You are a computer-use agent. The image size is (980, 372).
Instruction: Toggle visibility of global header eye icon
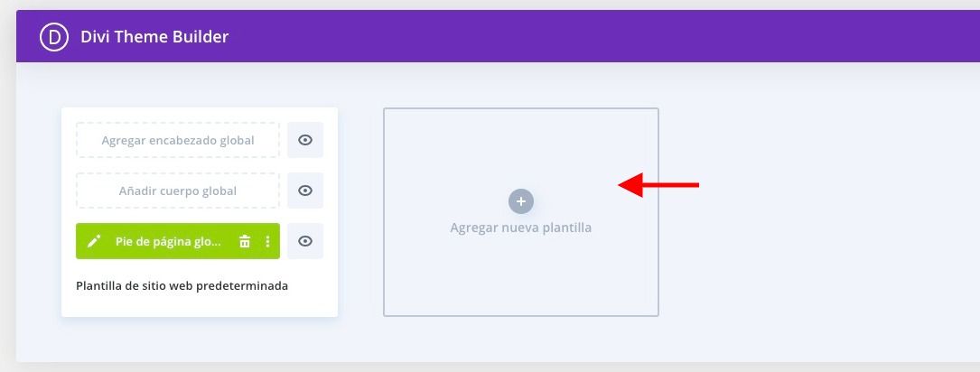305,140
